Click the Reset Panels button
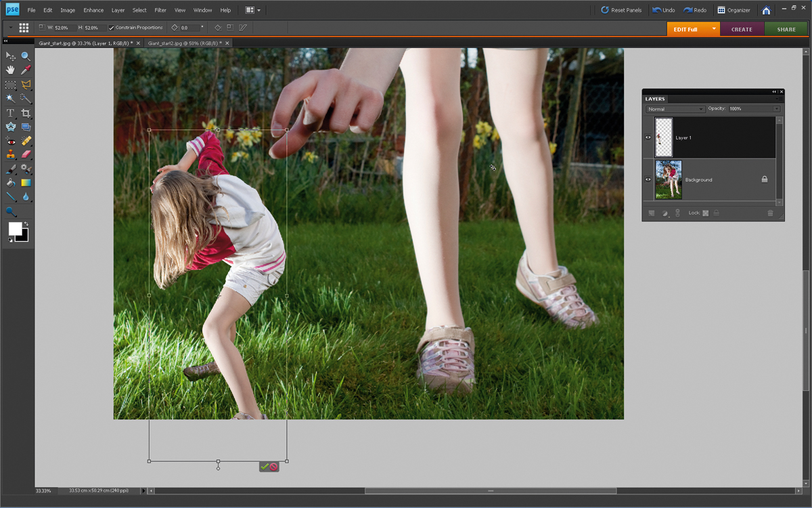 [621, 10]
